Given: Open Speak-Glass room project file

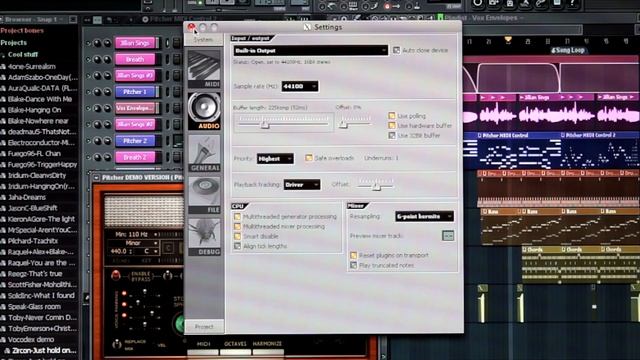Looking at the screenshot, I should 34,307.
